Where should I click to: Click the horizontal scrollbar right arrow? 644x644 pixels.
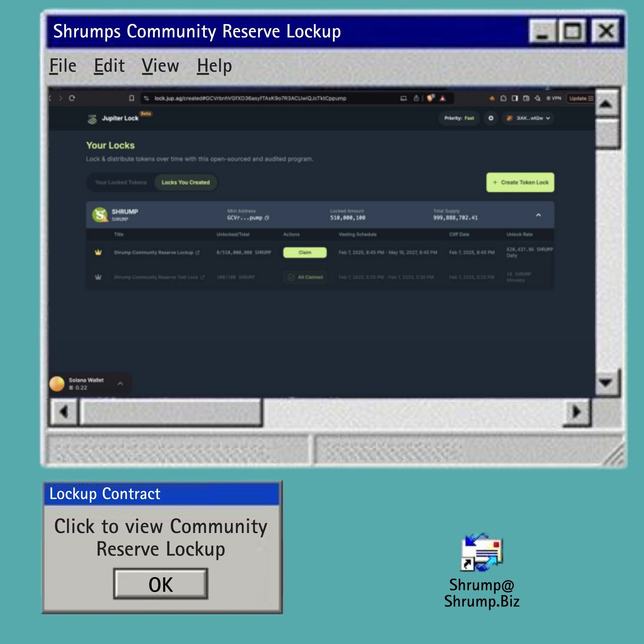coord(577,412)
